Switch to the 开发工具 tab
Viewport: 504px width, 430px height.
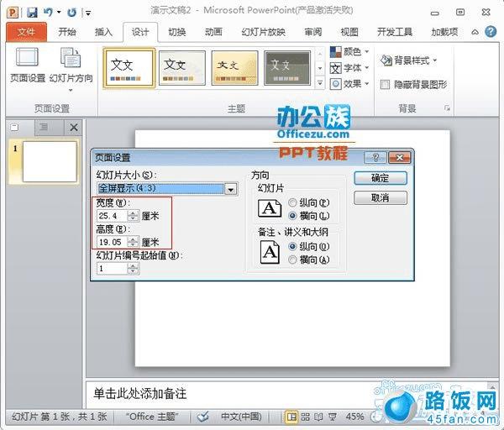point(395,32)
